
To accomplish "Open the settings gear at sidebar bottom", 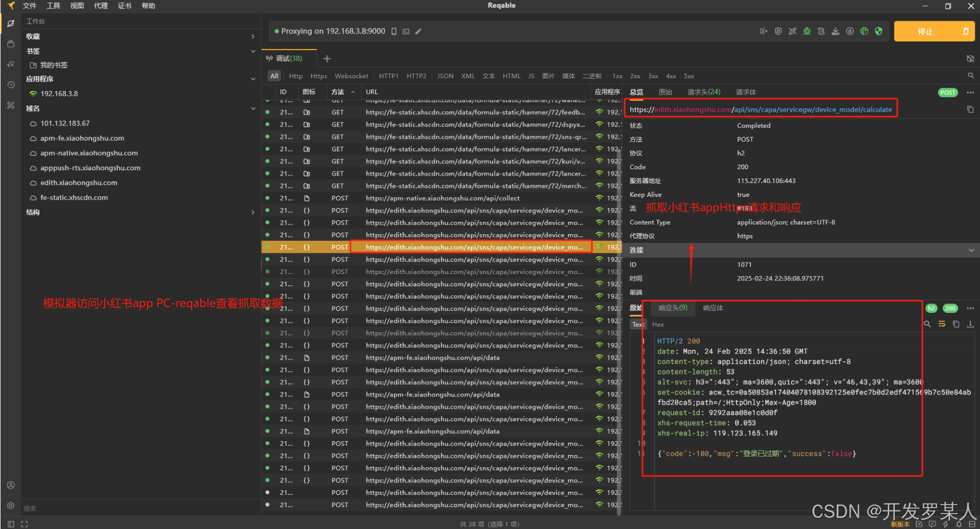I will click(11, 505).
